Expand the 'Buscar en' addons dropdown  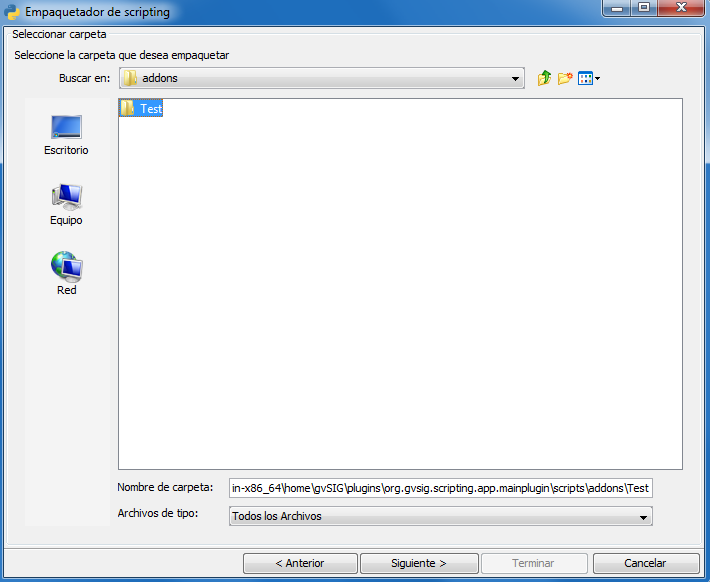516,78
